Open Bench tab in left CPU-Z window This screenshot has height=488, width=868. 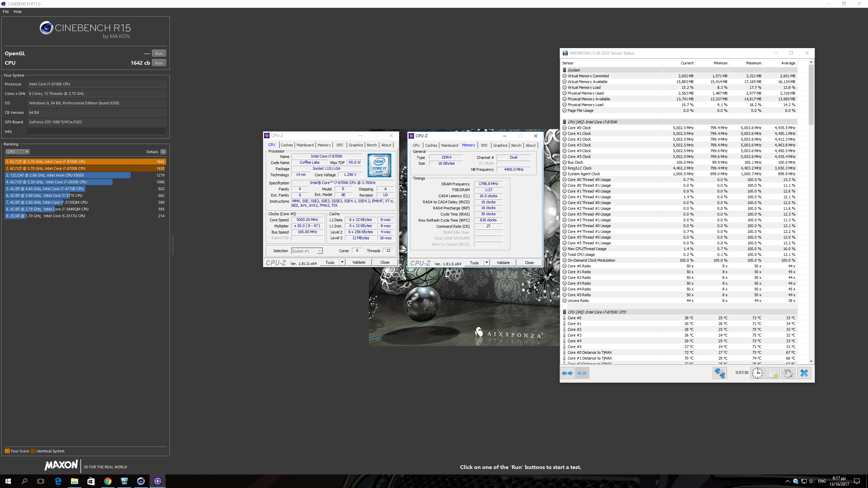tap(372, 145)
